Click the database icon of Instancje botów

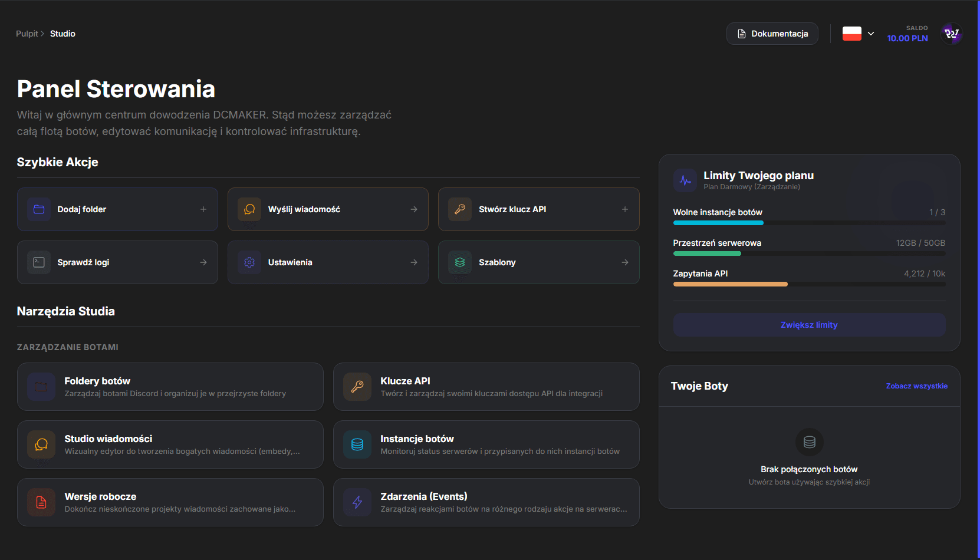[357, 444]
